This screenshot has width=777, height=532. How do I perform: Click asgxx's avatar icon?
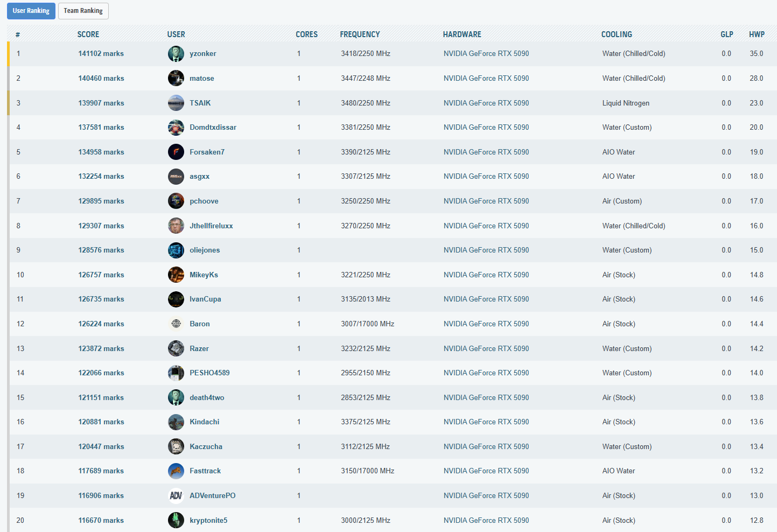tap(176, 177)
